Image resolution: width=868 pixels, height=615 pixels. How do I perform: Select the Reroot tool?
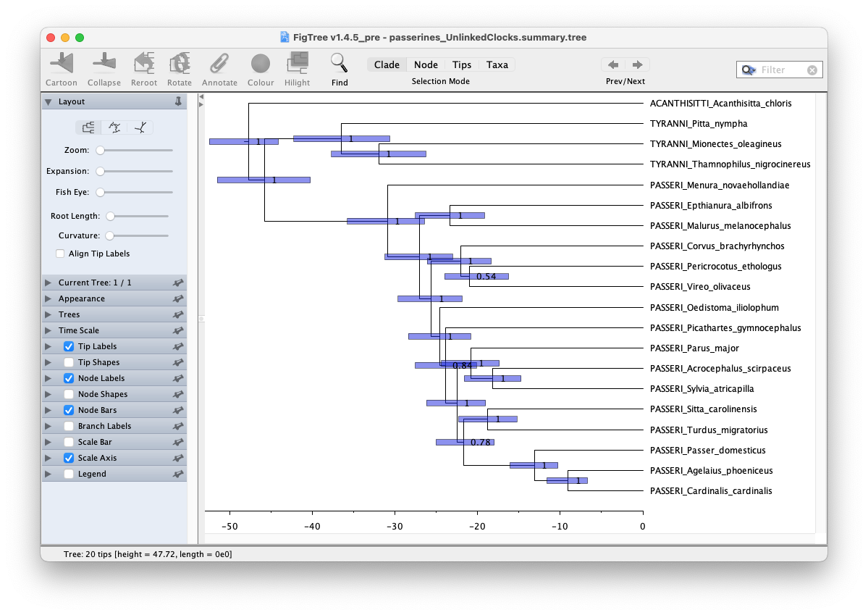pos(144,63)
